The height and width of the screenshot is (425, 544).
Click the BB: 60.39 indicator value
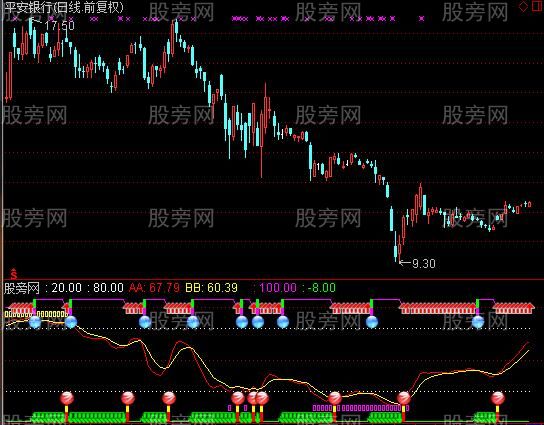[x=211, y=288]
